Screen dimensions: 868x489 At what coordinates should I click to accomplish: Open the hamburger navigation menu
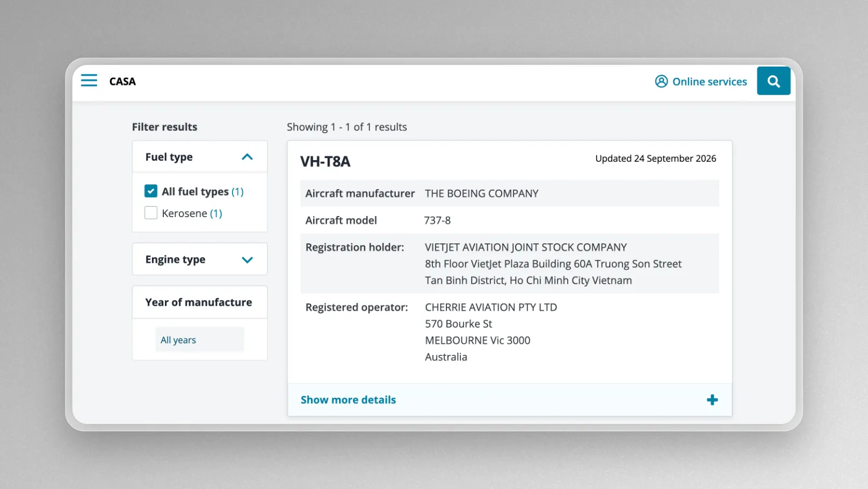89,81
